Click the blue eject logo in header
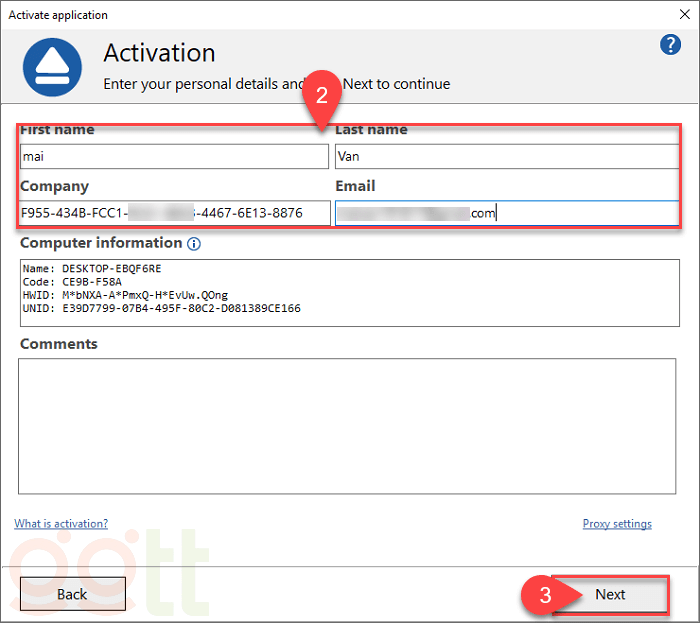This screenshot has width=700, height=623. [53, 65]
